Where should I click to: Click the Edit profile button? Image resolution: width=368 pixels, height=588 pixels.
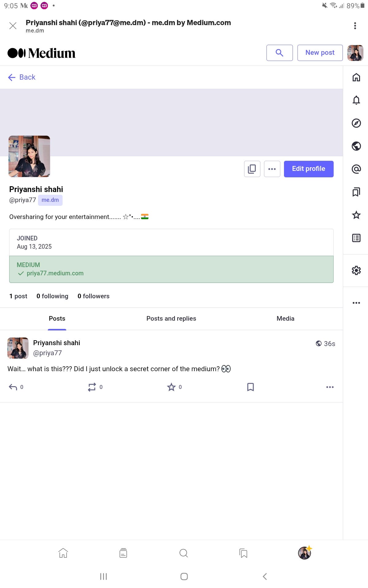309,169
